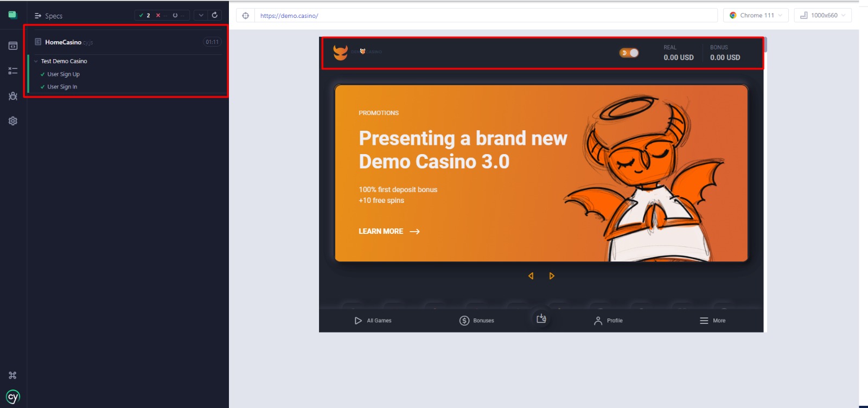Image resolution: width=868 pixels, height=408 pixels.
Task: Open the Chrome 111 browser dropdown
Action: coord(756,15)
